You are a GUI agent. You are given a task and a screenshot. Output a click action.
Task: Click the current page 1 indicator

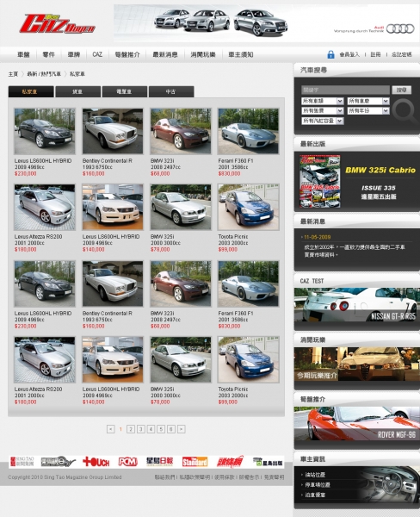120,429
